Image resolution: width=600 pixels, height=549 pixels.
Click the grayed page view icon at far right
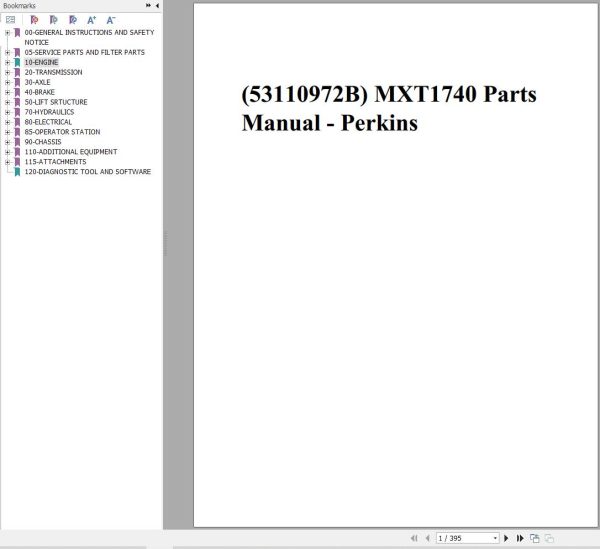pyautogui.click(x=549, y=538)
